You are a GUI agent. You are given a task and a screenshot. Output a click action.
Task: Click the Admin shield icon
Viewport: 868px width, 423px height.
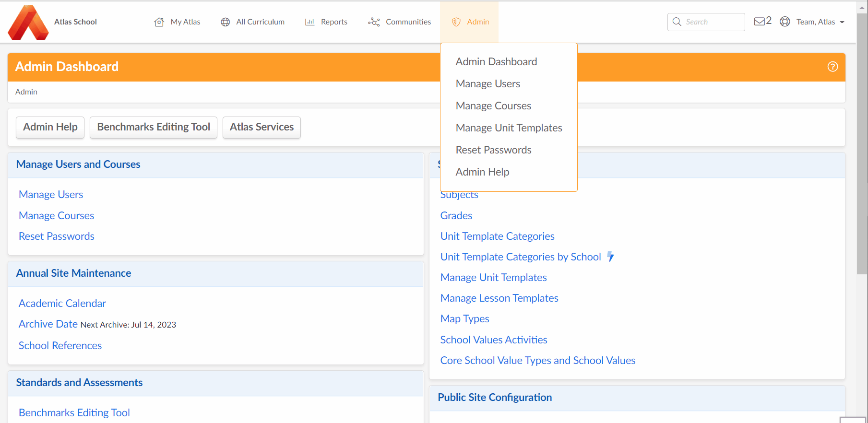click(456, 22)
